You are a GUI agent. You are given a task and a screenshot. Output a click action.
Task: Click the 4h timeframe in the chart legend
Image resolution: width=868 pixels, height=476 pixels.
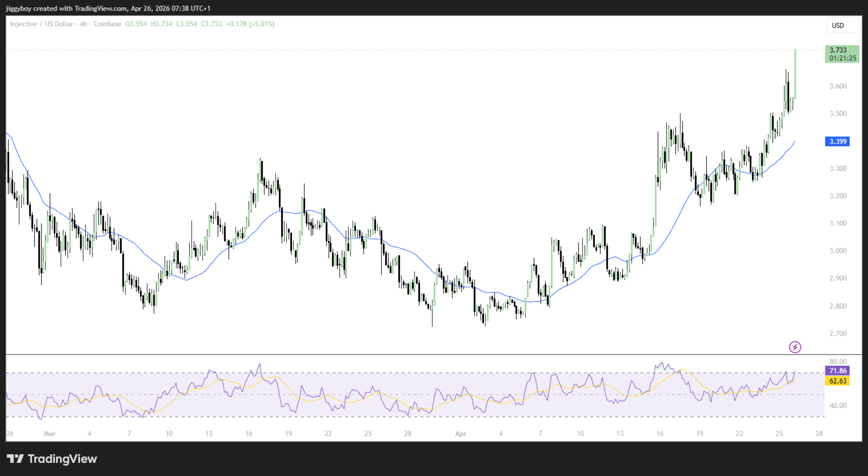[x=83, y=24]
